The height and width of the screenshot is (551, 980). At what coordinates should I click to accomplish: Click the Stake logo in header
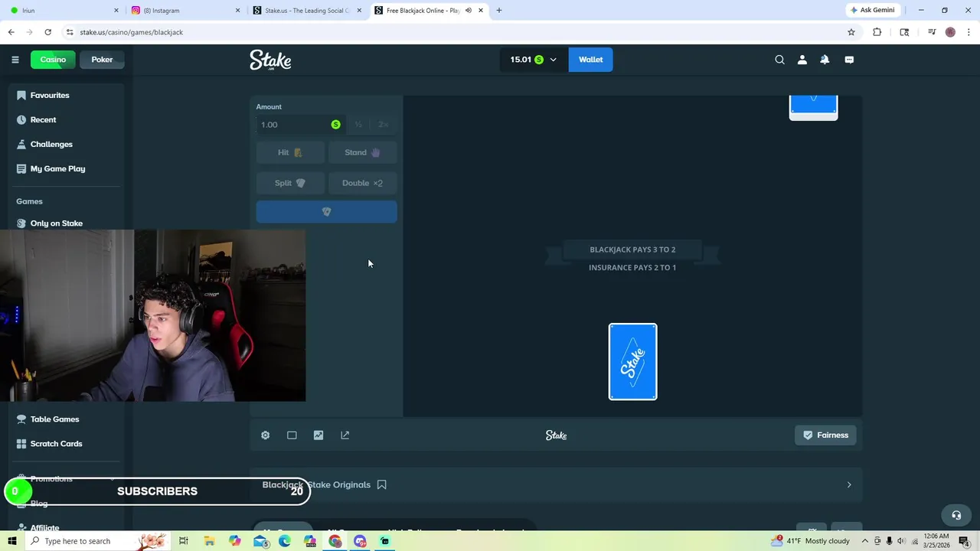pos(270,60)
